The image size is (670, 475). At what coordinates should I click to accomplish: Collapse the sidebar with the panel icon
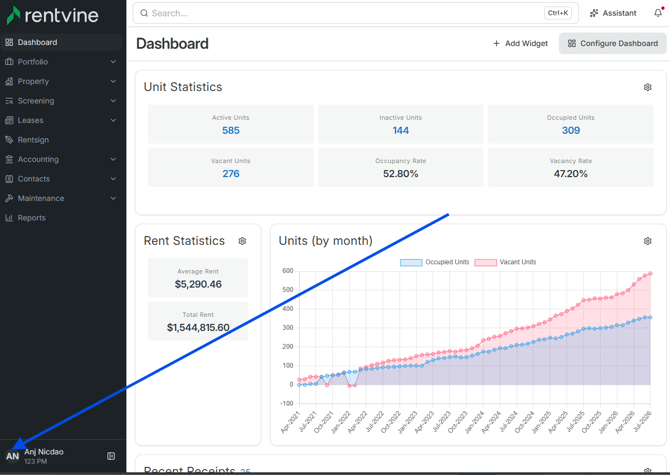pos(111,456)
